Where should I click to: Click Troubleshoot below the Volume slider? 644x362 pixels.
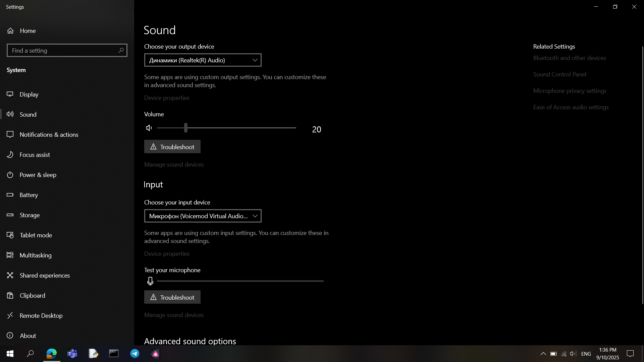pos(172,146)
